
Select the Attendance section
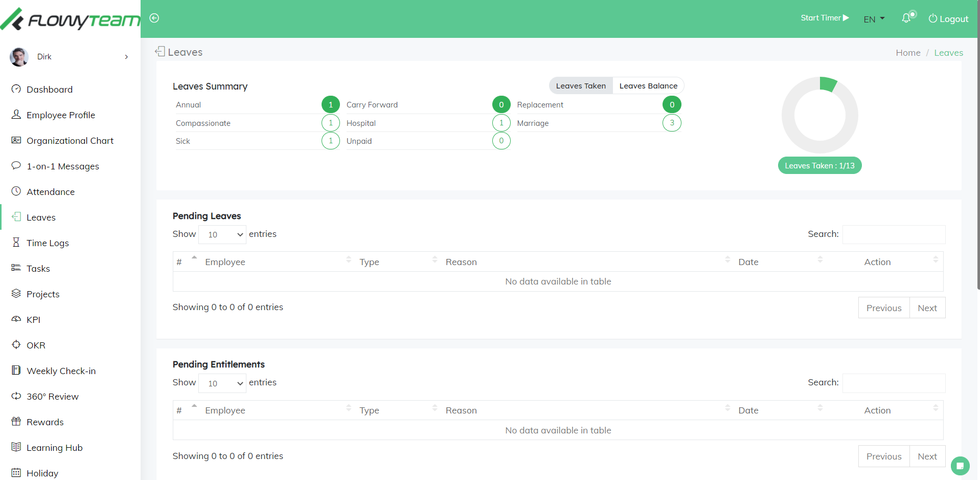50,191
